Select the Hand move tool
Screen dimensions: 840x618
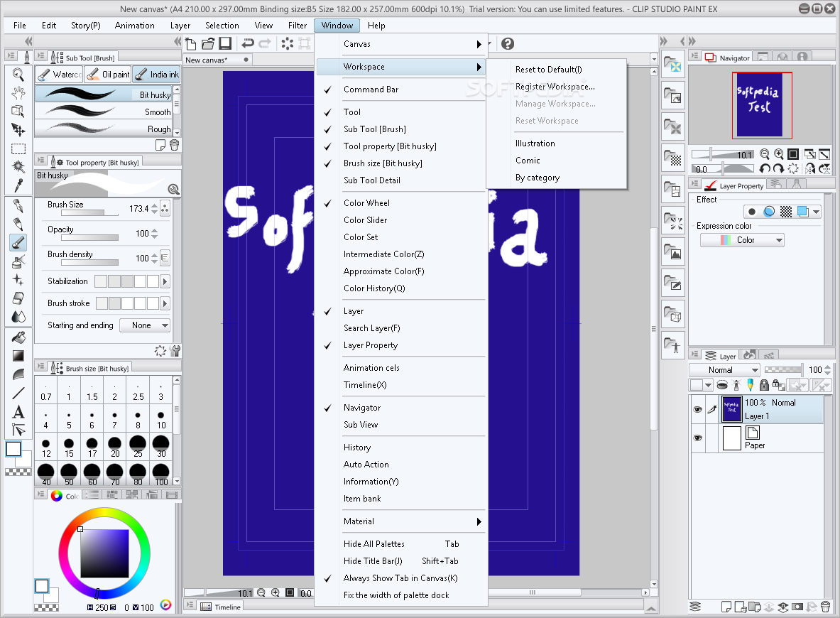pos(18,93)
